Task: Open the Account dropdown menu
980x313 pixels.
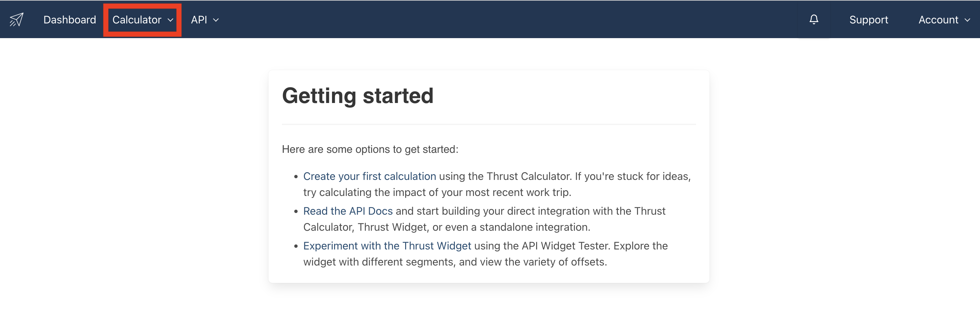Action: [938, 20]
